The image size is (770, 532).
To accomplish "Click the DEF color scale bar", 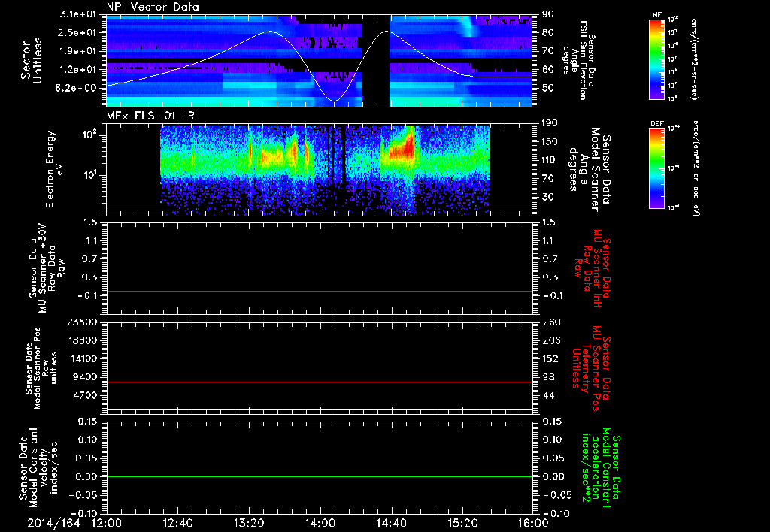I will pos(657,168).
